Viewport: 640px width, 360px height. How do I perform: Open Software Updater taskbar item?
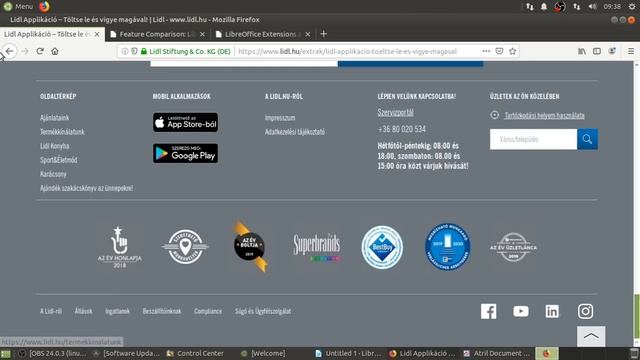[x=126, y=353]
